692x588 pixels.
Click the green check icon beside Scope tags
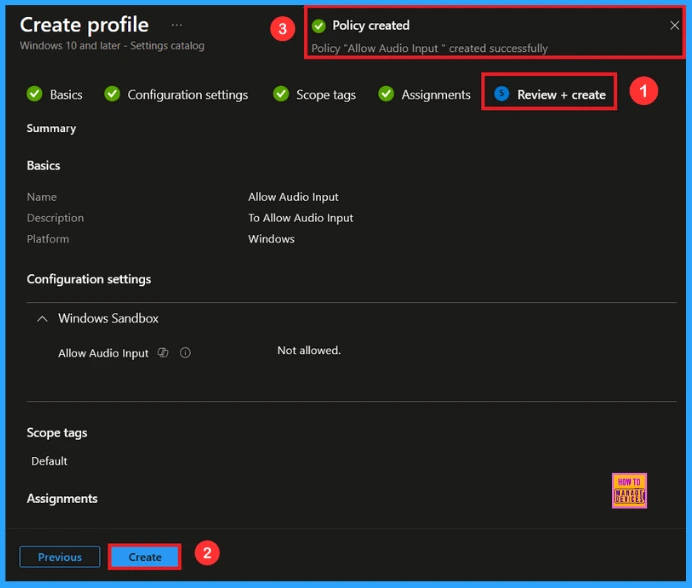281,94
